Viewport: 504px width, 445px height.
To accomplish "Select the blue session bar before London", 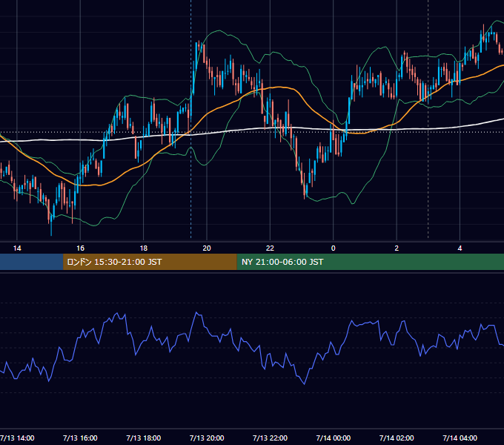I will tap(31, 262).
